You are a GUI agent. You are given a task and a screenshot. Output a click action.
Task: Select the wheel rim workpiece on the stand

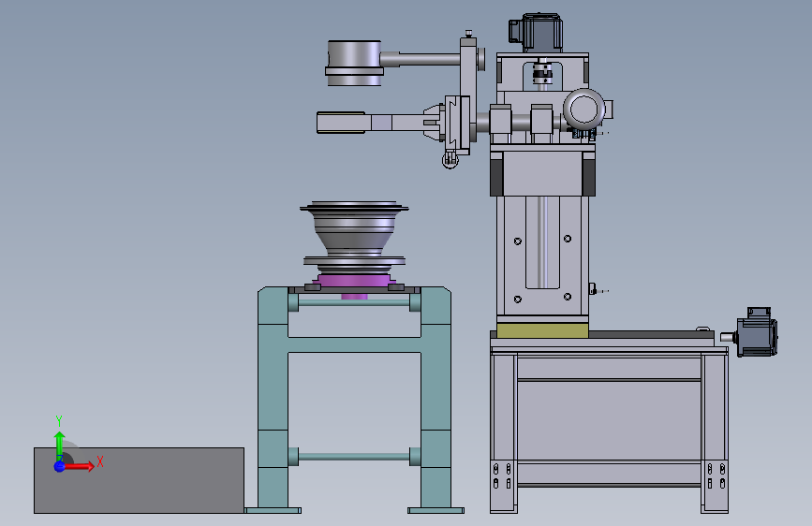point(354,237)
